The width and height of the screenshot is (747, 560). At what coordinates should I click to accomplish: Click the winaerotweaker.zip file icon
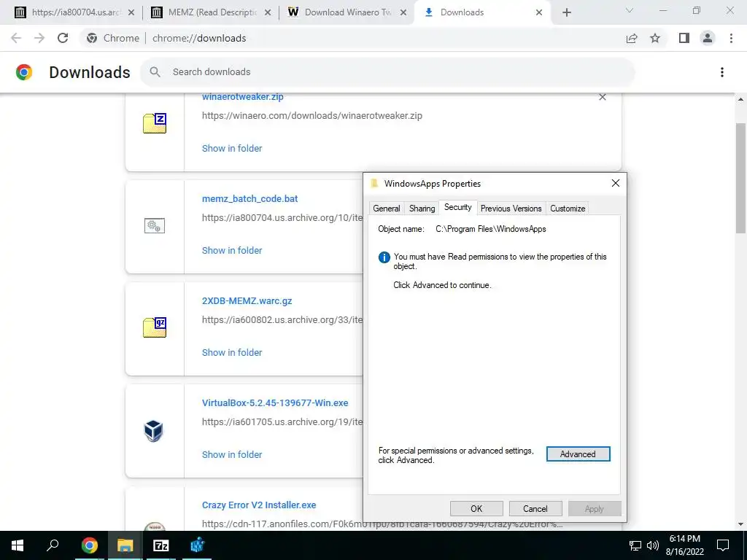point(155,123)
